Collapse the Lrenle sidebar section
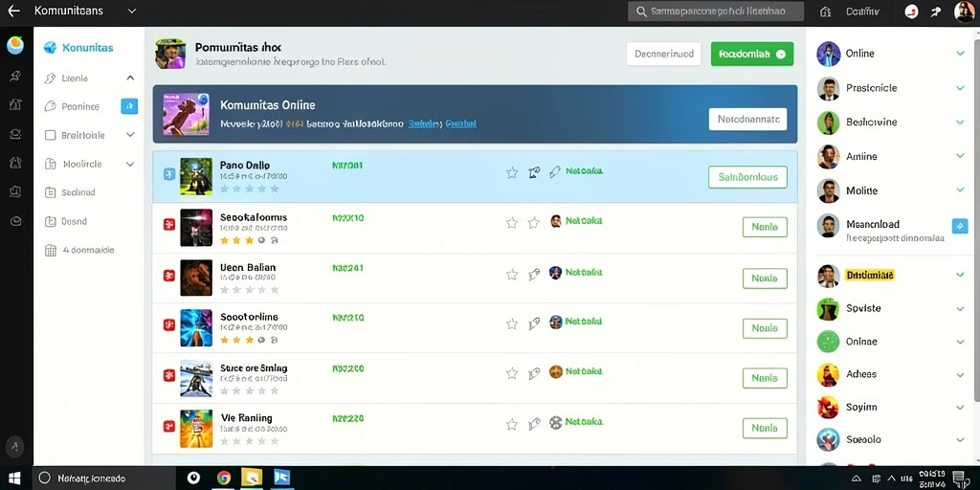 click(130, 78)
